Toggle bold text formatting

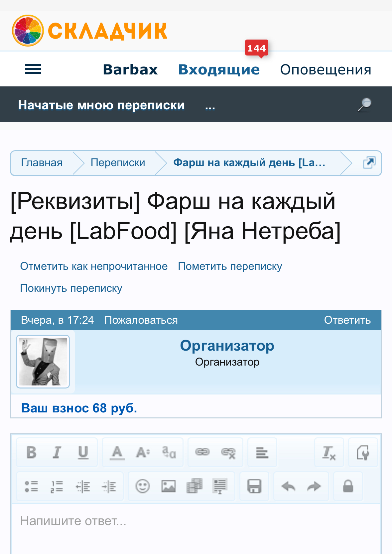31,452
